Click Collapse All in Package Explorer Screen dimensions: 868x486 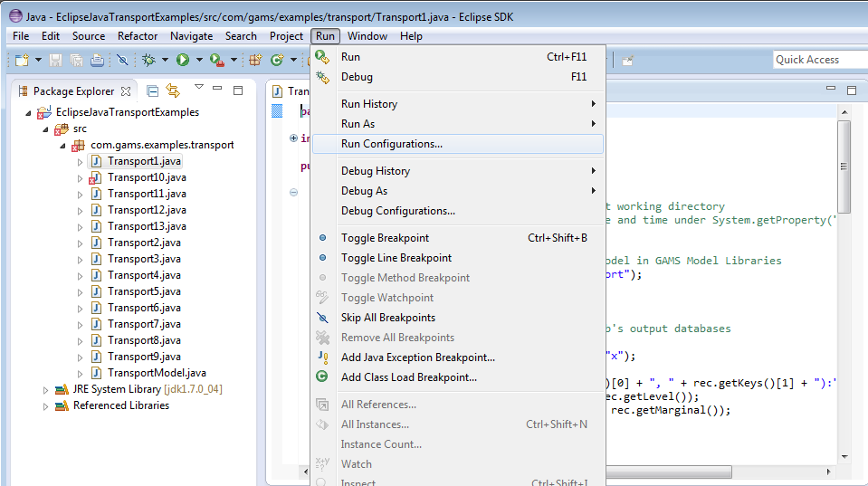pyautogui.click(x=153, y=91)
